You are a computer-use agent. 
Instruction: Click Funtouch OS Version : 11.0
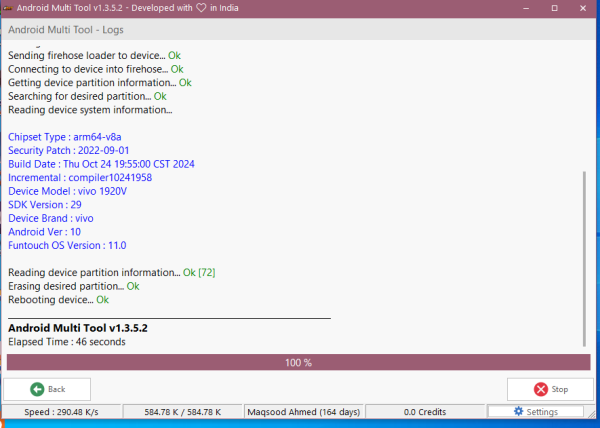pyautogui.click(x=67, y=246)
